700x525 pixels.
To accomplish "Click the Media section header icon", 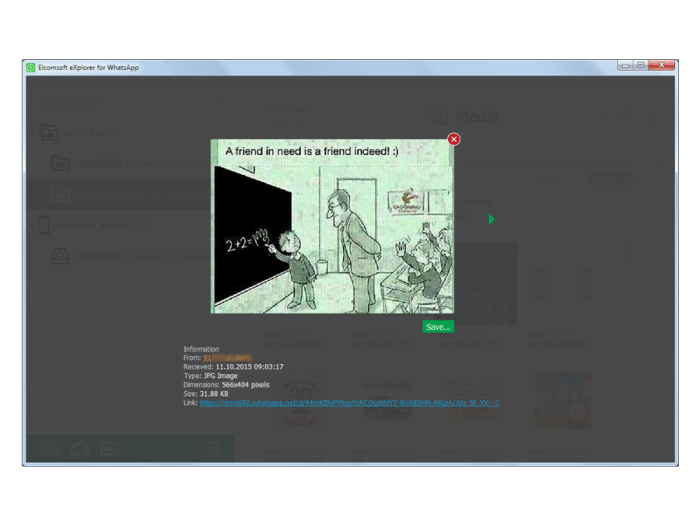I will [438, 116].
